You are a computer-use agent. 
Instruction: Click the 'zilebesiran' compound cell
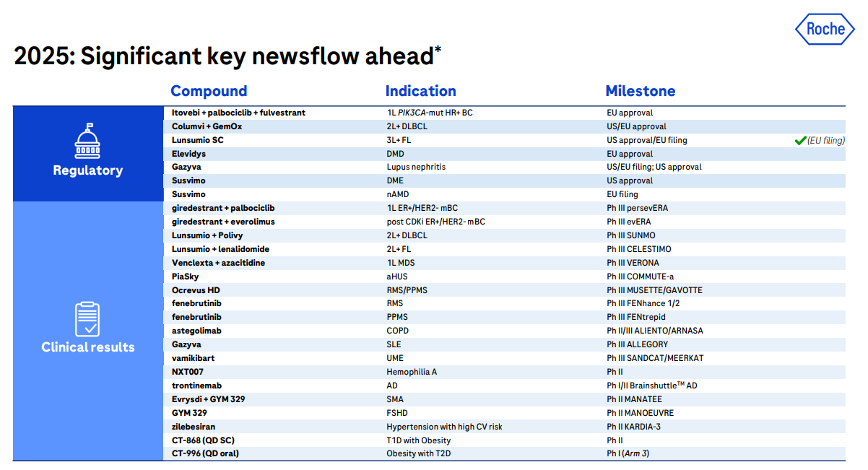194,427
